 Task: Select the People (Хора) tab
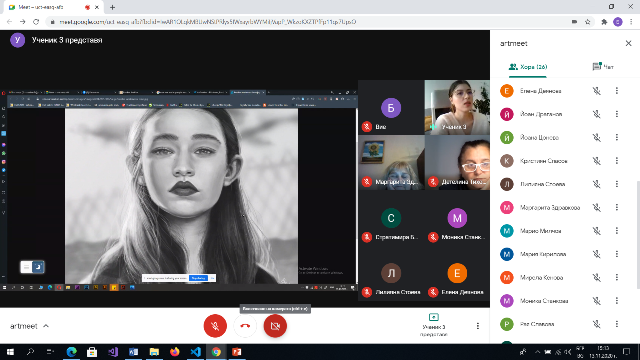[x=528, y=67]
